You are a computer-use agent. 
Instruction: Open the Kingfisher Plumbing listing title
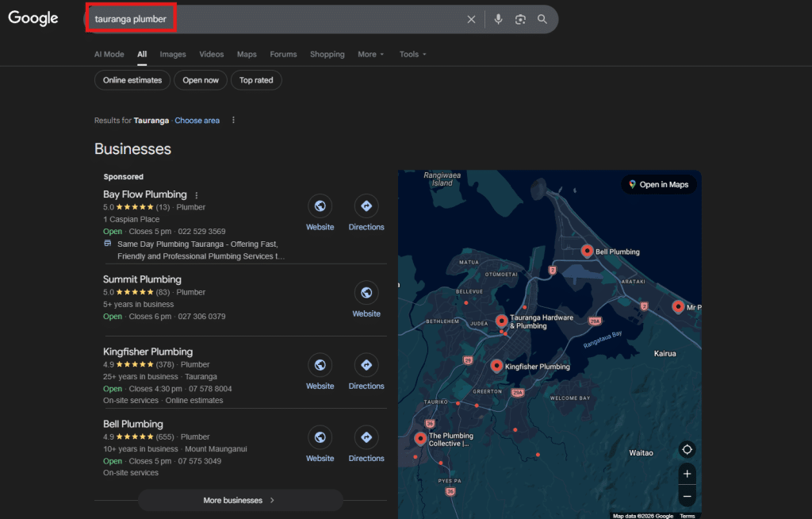[x=147, y=352]
